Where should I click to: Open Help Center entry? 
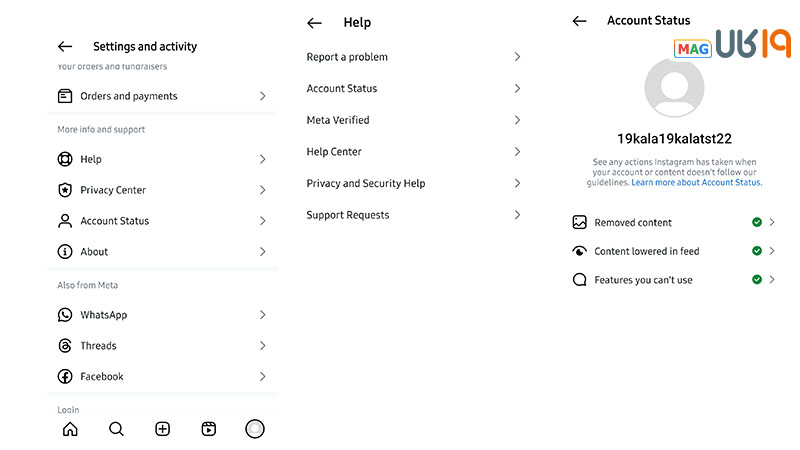coord(334,152)
